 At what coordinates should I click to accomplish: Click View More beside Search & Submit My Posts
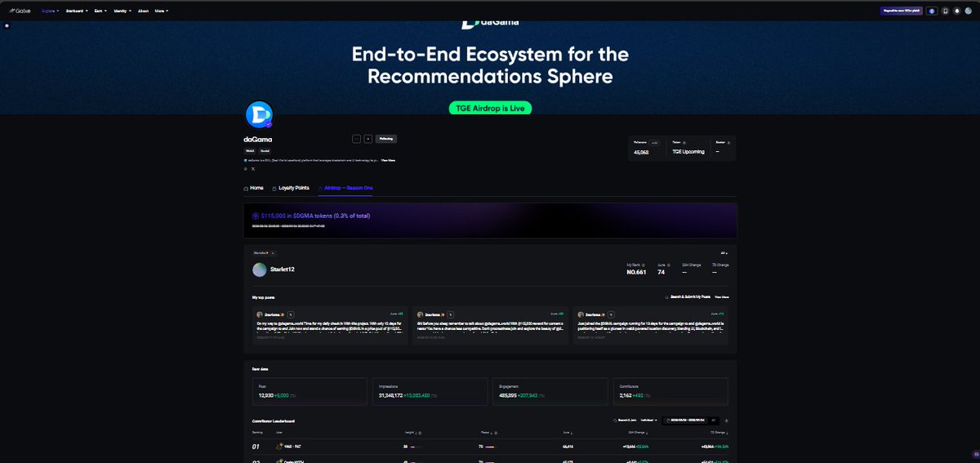click(x=722, y=296)
